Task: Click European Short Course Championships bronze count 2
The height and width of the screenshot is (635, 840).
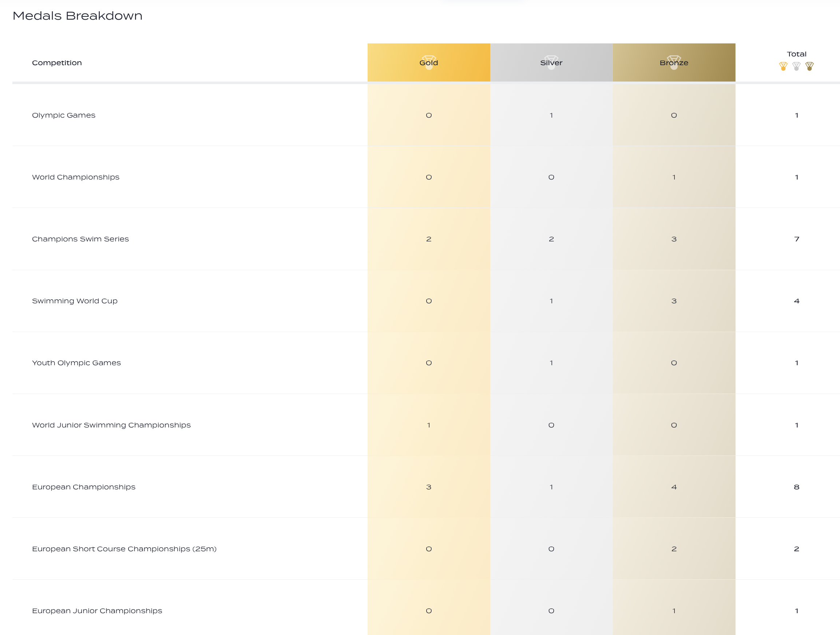Action: click(674, 549)
